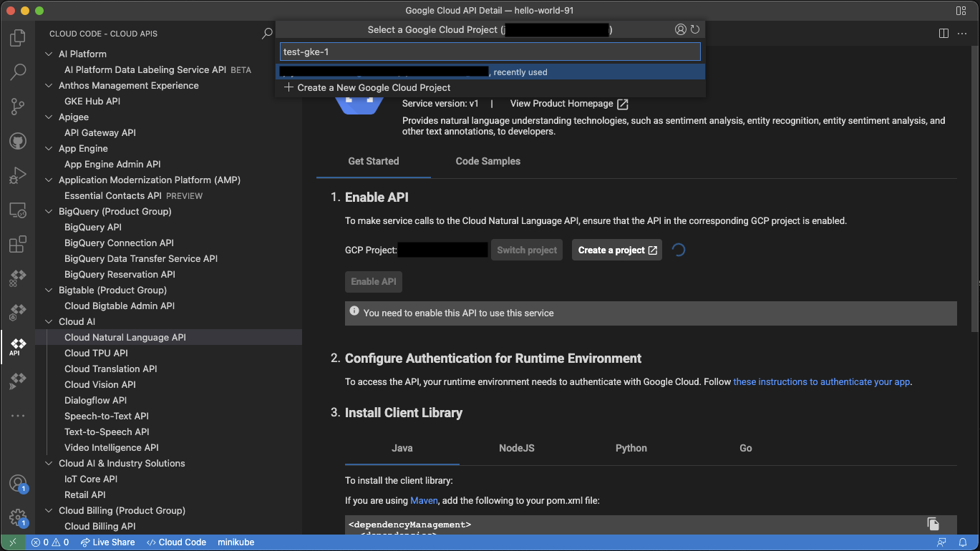Screen dimensions: 980x551
Task: Switch to the Code Samples tab
Action: (x=488, y=161)
